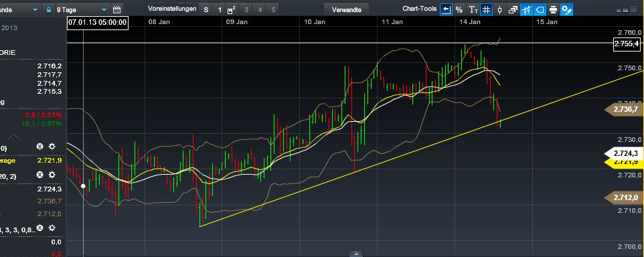Click the value 2.715,3 in left panel
This screenshot has height=257, width=644.
[50, 91]
